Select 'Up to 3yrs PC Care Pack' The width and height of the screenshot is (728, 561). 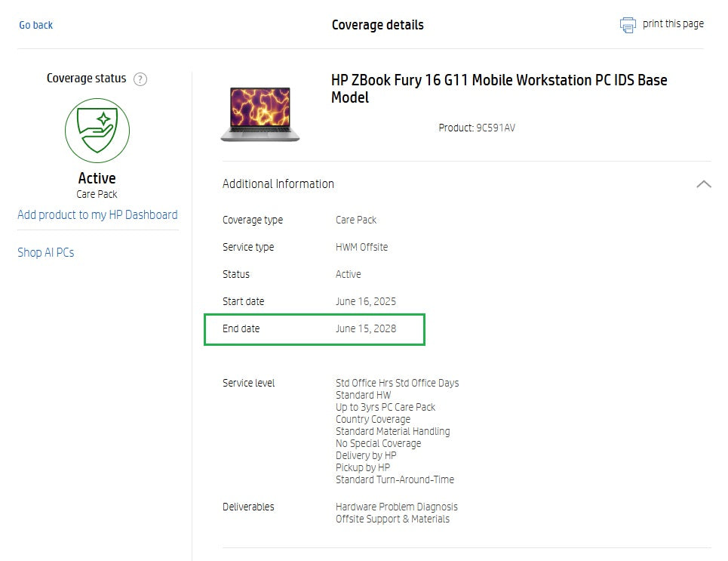coord(386,407)
